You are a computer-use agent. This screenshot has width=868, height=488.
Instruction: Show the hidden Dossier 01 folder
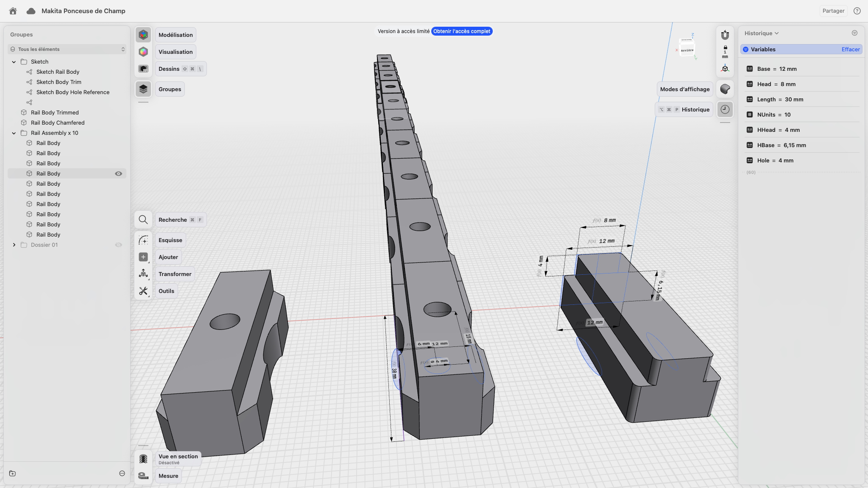click(x=119, y=245)
